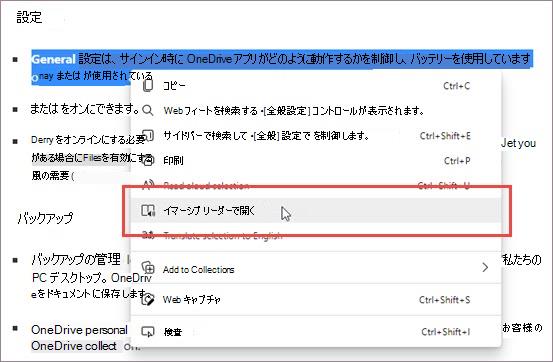Image resolution: width=553 pixels, height=362 pixels.
Task: Click the バックアップの管理 text
Action: pyautogui.click(x=76, y=260)
